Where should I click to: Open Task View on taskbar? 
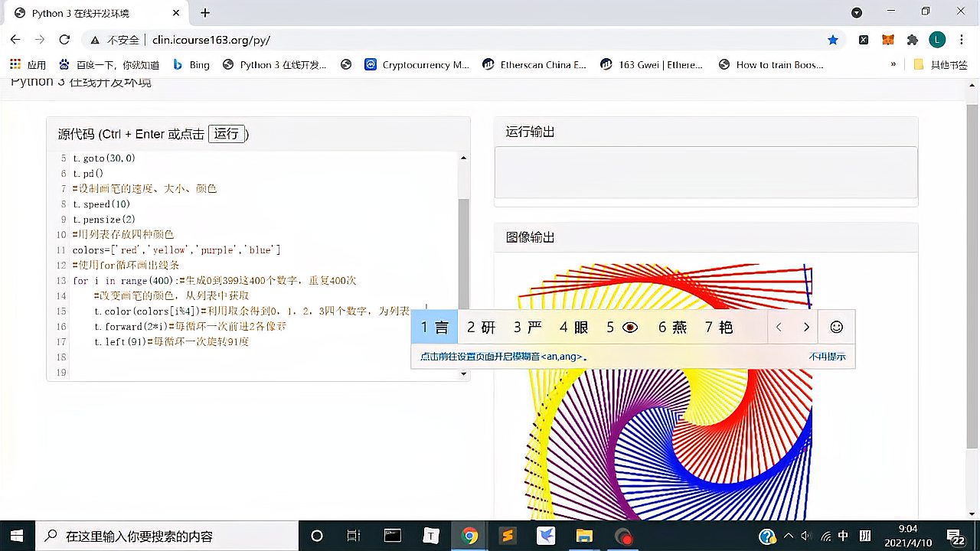(354, 536)
